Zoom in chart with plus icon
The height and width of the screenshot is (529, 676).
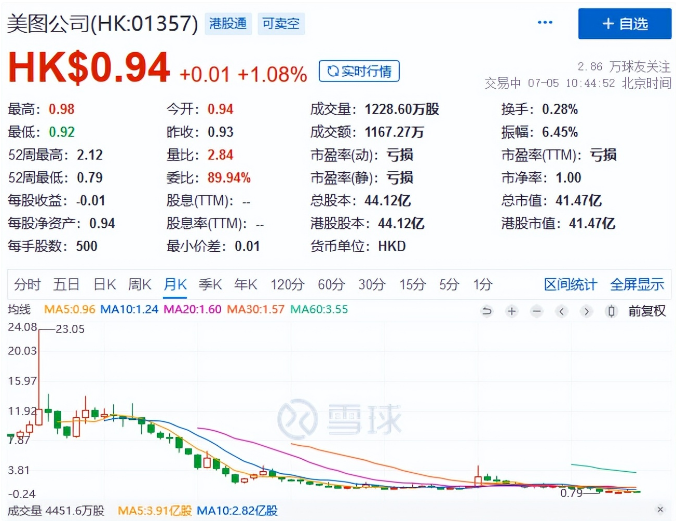[512, 311]
